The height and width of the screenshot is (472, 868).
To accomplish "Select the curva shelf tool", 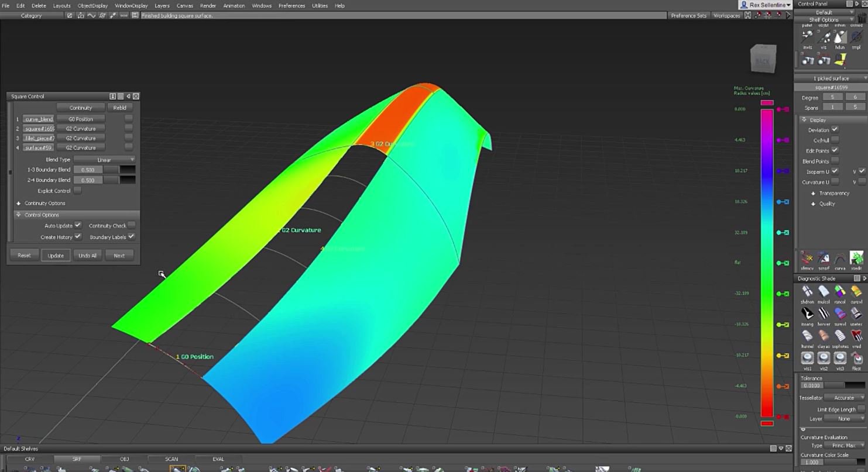I will pos(840,259).
